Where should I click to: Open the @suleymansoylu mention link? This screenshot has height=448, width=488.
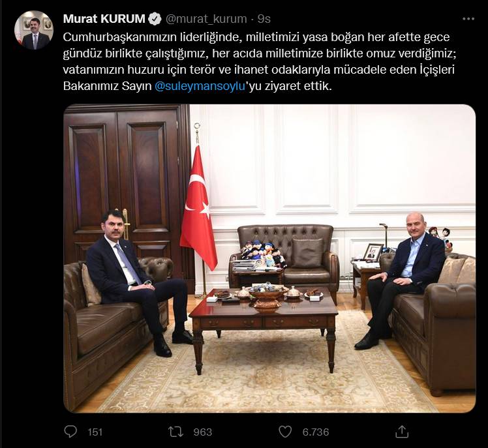200,86
